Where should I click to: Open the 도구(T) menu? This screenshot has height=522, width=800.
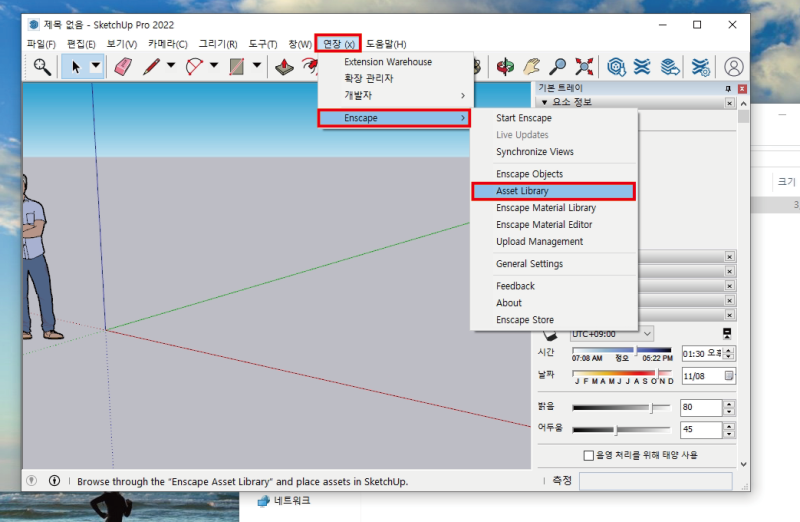[x=263, y=44]
